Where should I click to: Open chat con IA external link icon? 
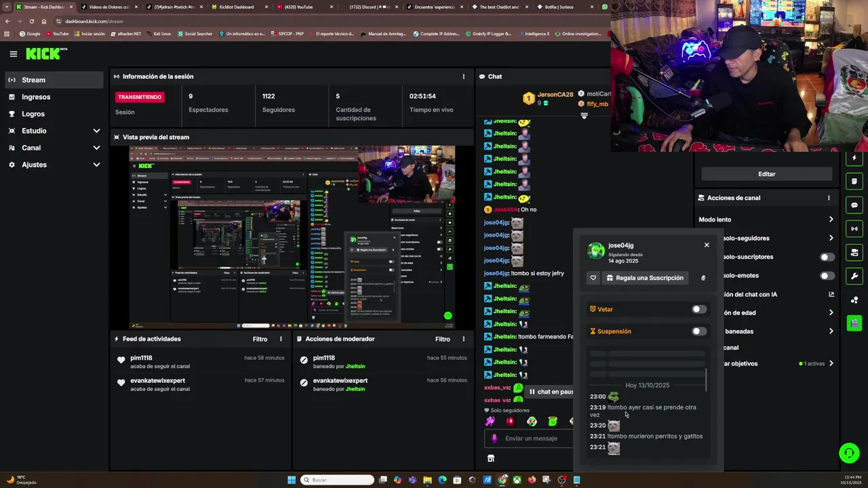pos(831,294)
